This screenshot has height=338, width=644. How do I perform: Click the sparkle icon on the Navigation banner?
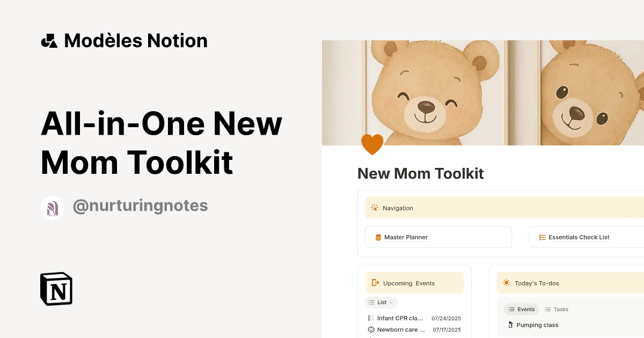tap(374, 208)
